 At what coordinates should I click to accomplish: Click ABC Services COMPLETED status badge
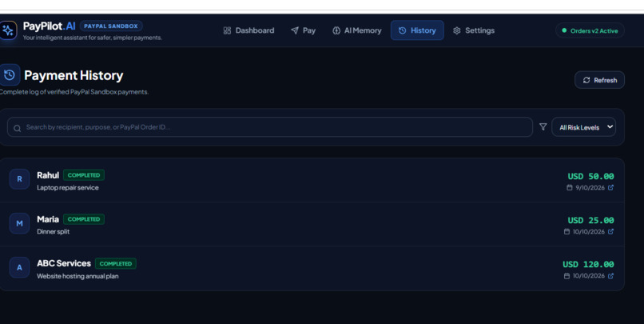[x=116, y=263]
